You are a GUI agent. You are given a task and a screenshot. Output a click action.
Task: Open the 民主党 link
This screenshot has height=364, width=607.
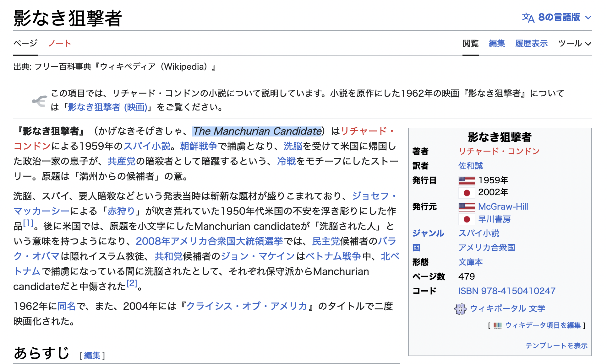point(326,241)
